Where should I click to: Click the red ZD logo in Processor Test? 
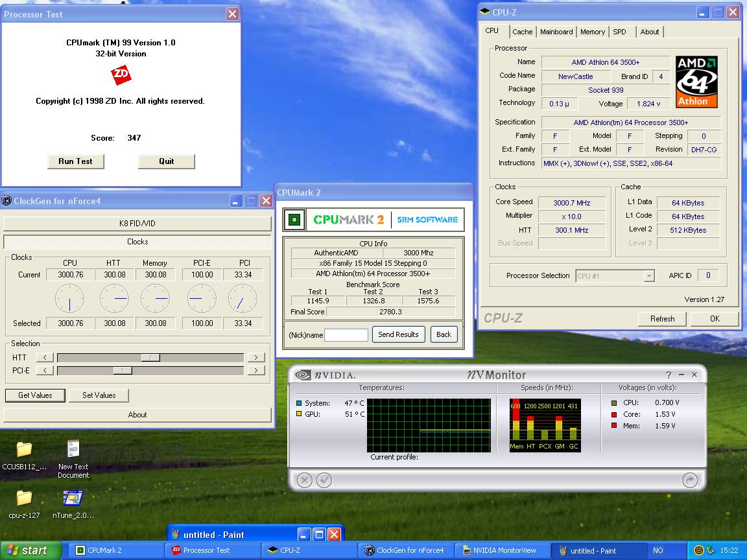121,75
